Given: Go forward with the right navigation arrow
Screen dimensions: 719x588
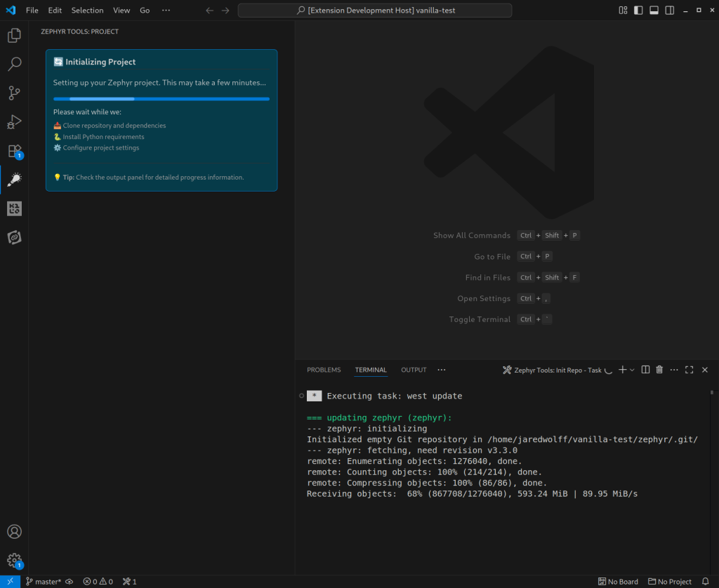Looking at the screenshot, I should pos(225,11).
